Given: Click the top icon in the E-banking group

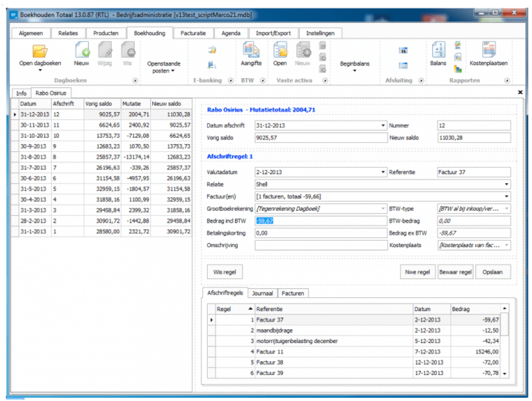Looking at the screenshot, I should (x=212, y=50).
